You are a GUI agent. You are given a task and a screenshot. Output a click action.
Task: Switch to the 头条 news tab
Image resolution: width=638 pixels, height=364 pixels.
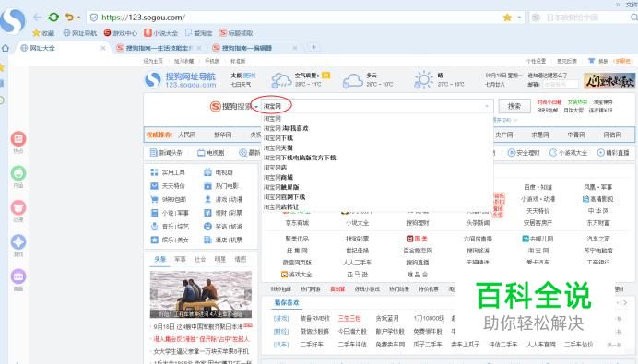(159, 259)
